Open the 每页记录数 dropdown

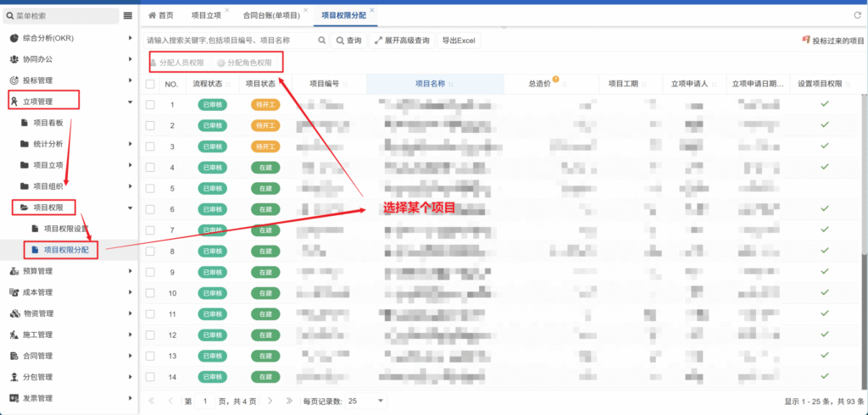pyautogui.click(x=381, y=400)
